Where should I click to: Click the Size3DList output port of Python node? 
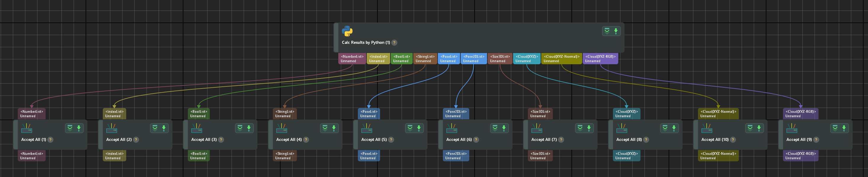[499, 59]
